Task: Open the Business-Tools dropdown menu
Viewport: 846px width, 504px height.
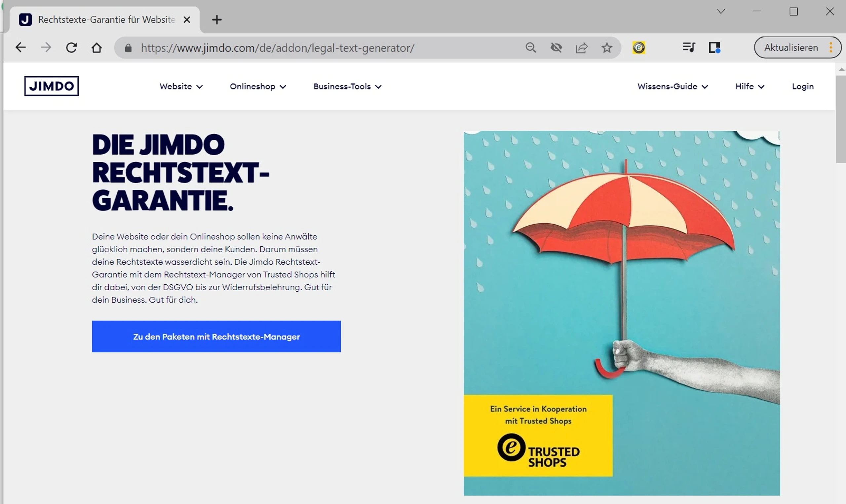Action: point(347,86)
